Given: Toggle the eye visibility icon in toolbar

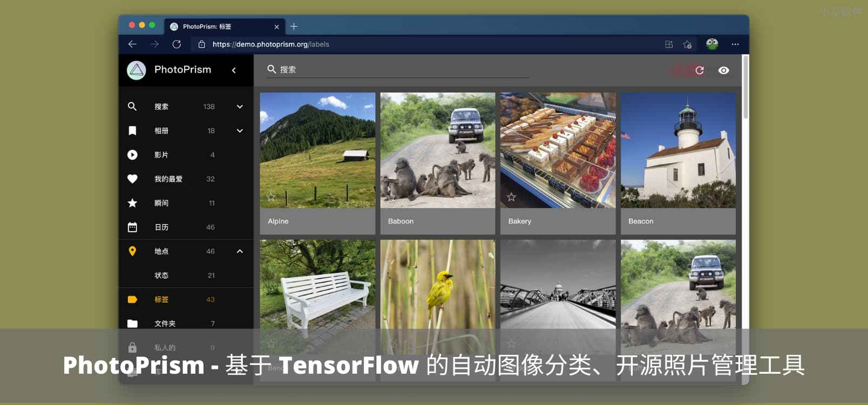Looking at the screenshot, I should [724, 70].
